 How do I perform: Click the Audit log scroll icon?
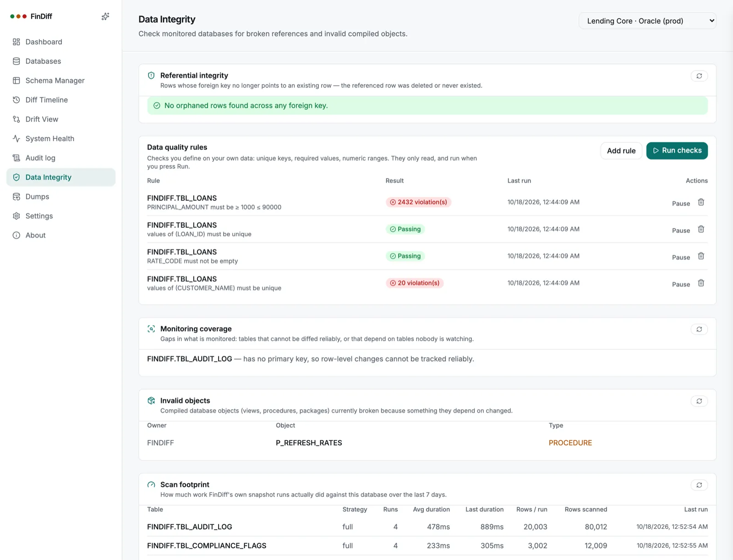coord(16,158)
